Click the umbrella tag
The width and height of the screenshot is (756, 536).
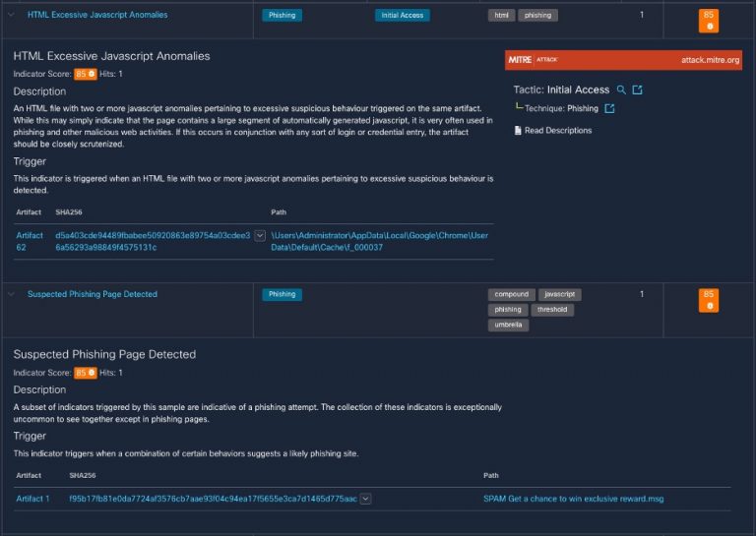(x=508, y=326)
